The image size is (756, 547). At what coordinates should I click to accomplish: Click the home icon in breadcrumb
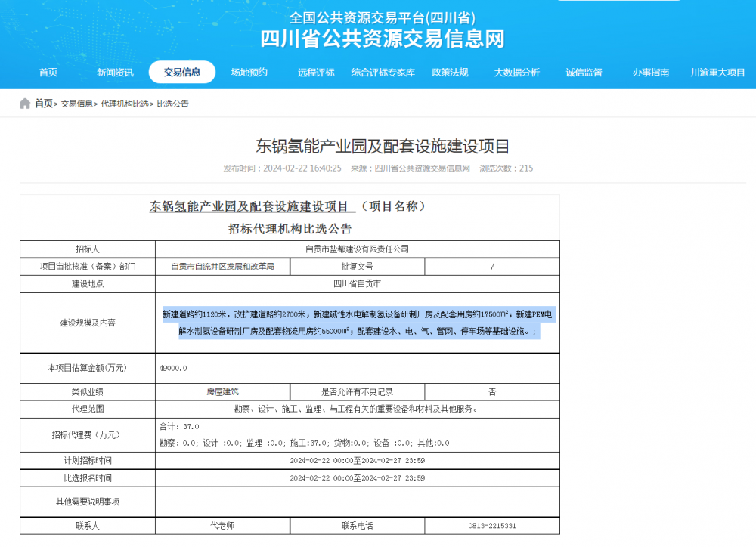[25, 104]
